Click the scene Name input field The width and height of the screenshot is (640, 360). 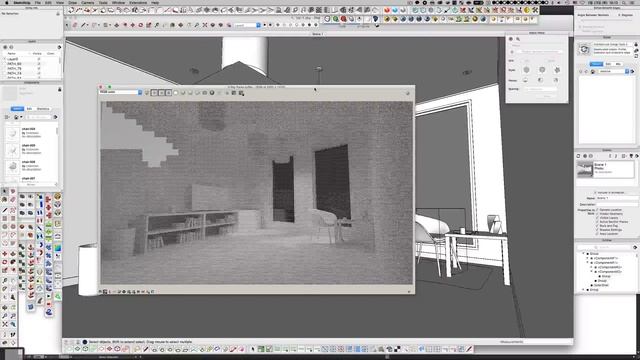616,198
